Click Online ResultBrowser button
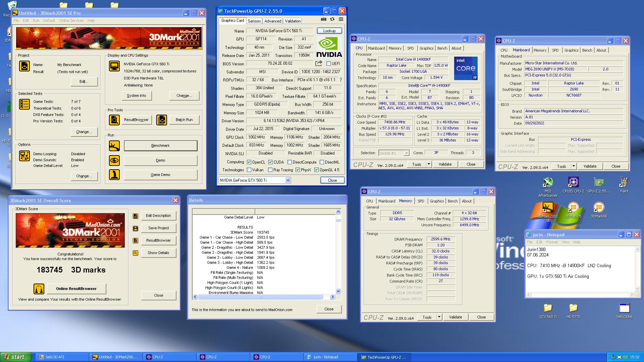Screen dimensions: 644x362 [x=76, y=289]
